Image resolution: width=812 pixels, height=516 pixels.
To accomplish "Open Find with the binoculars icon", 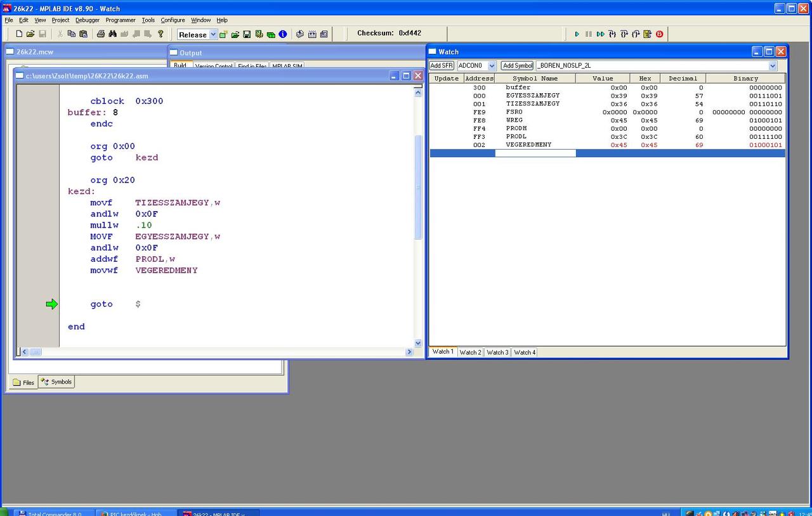I will point(112,34).
